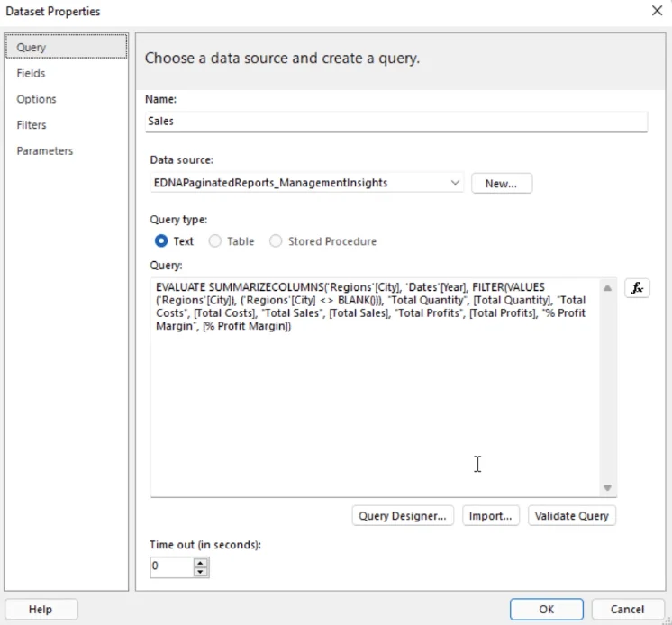Select the Table query type

[x=232, y=241]
